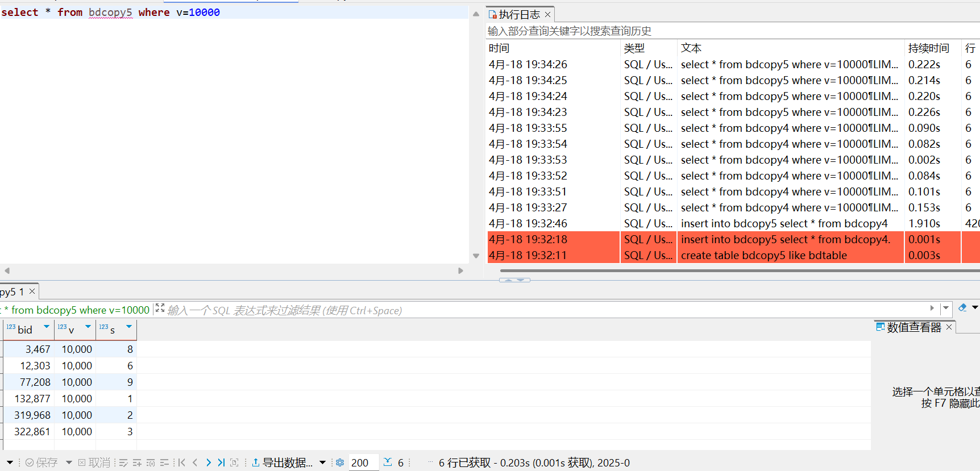Jump to the last row
This screenshot has height=471, width=980.
coord(221,462)
